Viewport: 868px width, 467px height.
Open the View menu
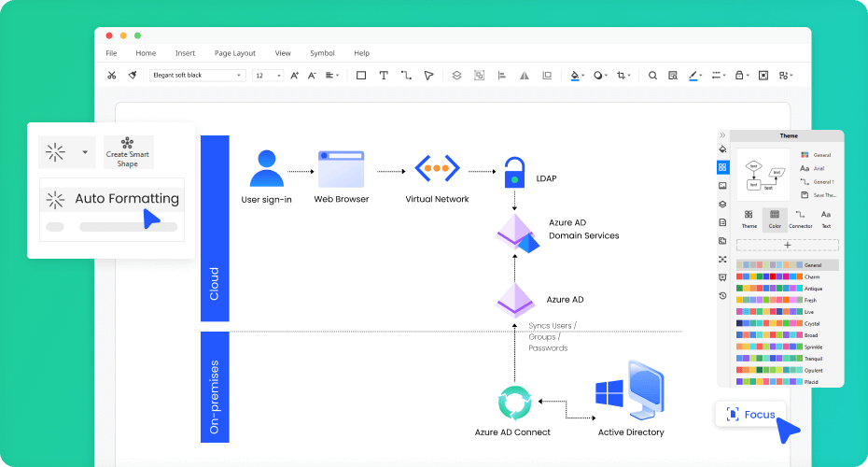point(283,53)
